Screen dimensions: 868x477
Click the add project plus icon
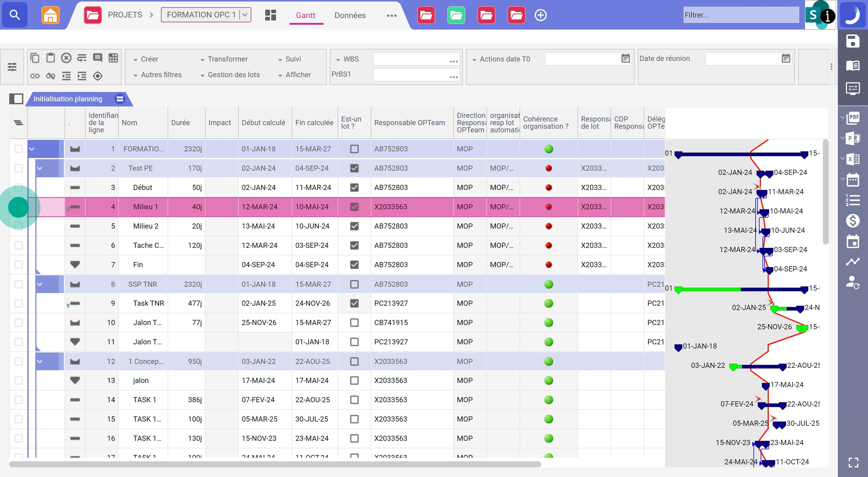click(540, 15)
